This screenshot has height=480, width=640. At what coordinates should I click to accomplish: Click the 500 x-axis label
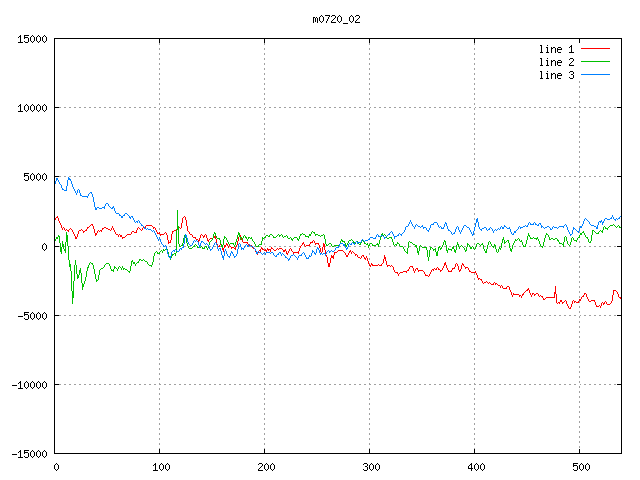point(581,467)
